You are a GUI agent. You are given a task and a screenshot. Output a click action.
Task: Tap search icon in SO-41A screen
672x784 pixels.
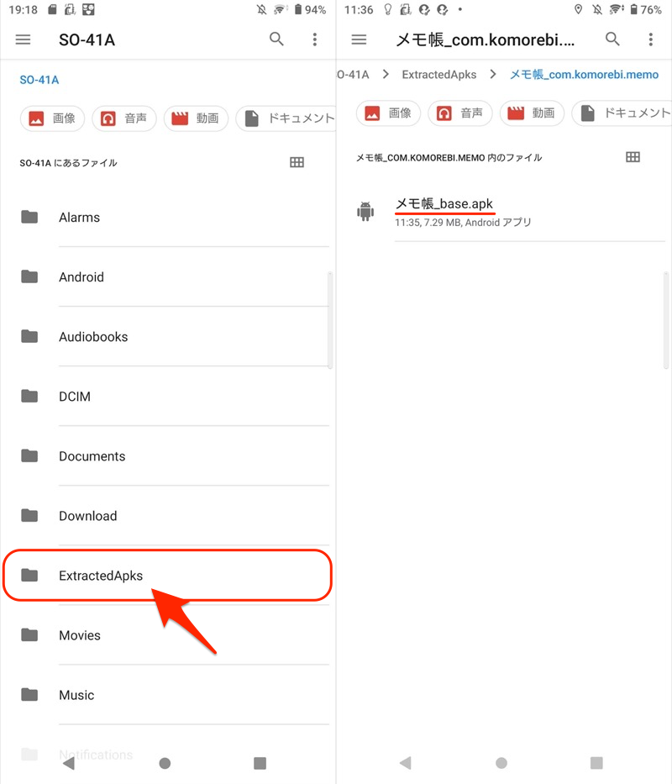pos(276,39)
